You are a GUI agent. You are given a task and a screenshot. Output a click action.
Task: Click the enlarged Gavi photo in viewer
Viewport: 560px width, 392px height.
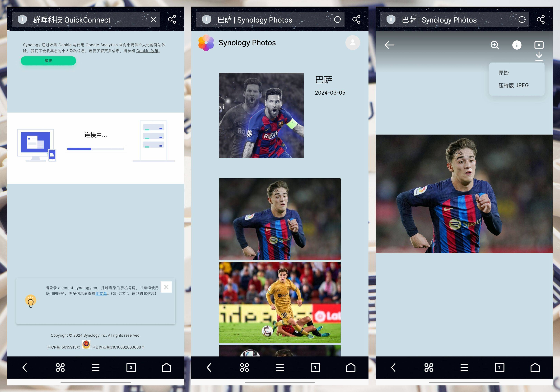464,194
